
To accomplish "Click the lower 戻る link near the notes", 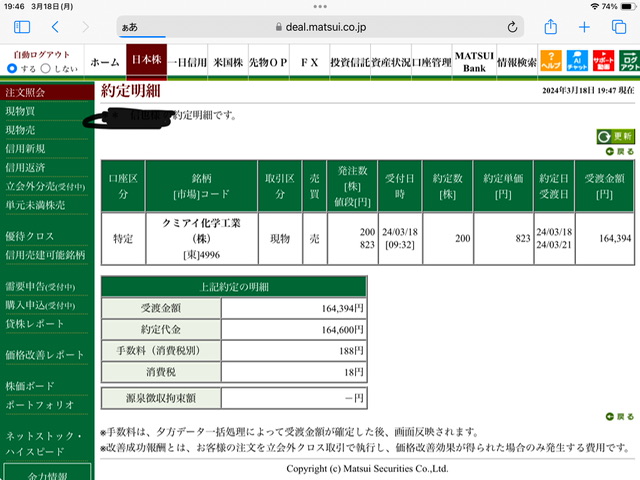I will point(620,417).
